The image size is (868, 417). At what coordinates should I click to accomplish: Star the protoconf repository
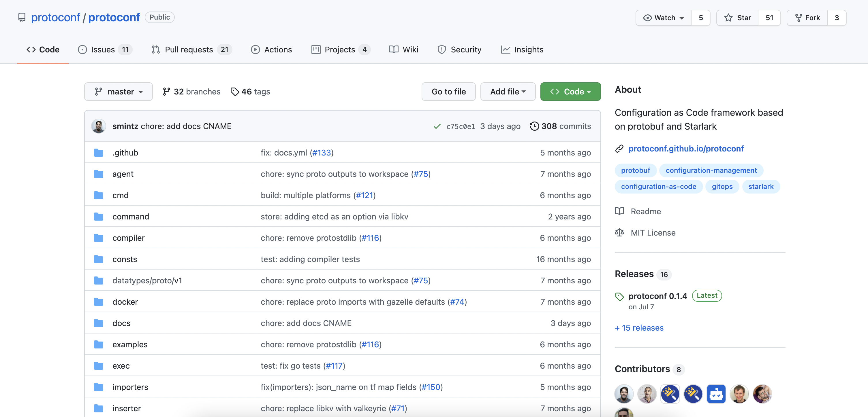737,18
